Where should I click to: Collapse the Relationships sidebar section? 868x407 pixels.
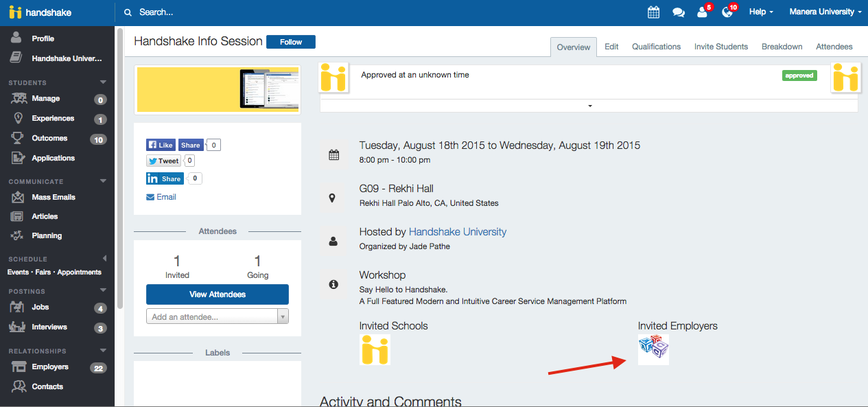coord(103,351)
